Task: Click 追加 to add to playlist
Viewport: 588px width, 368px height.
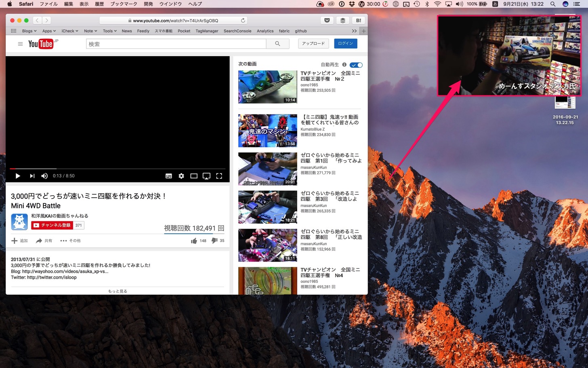Action: 19,241
